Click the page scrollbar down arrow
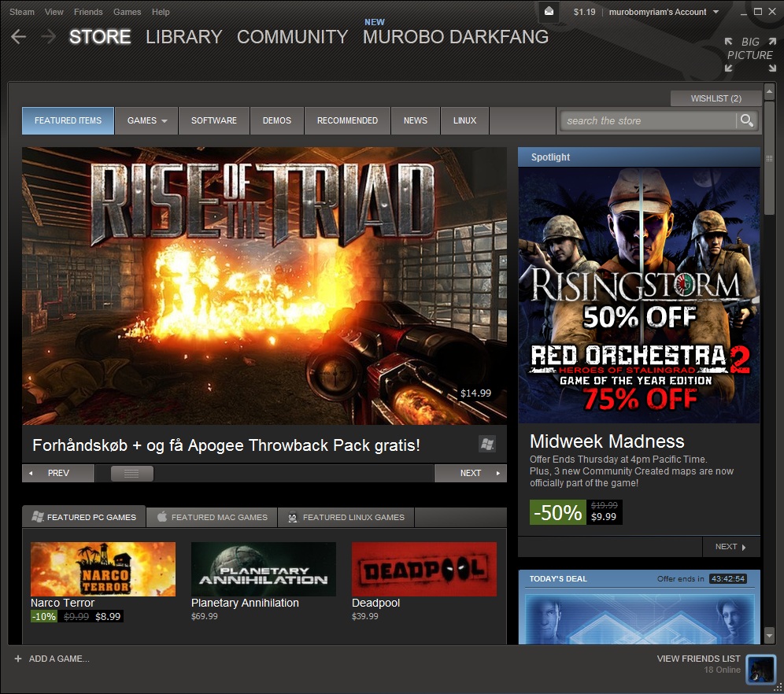 [x=769, y=636]
